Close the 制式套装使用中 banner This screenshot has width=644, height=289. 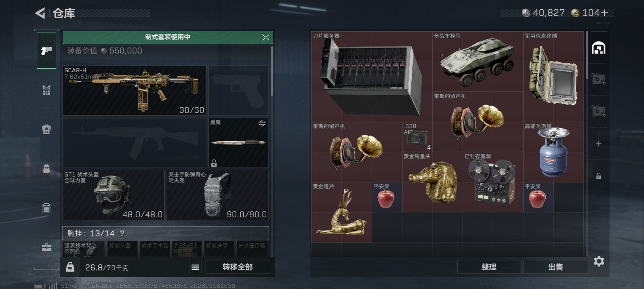[266, 37]
